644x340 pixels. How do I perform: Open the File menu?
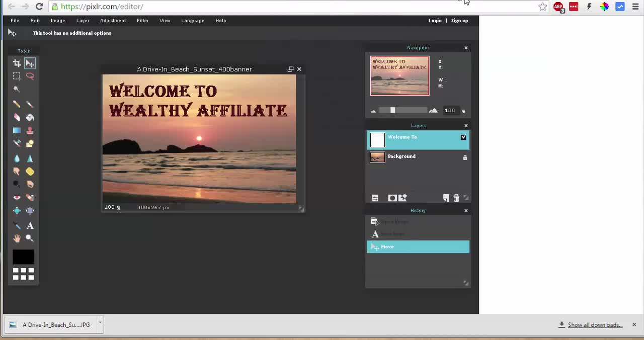(15, 21)
